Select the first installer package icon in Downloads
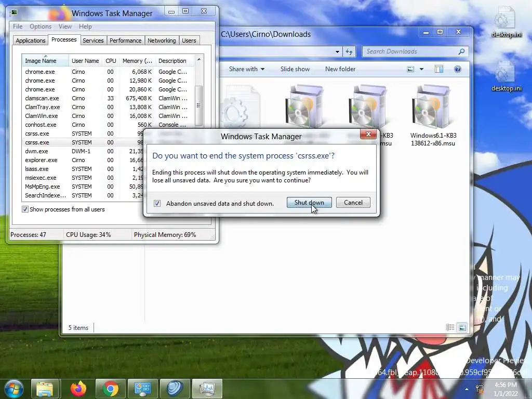This screenshot has width=532, height=399. click(x=304, y=106)
